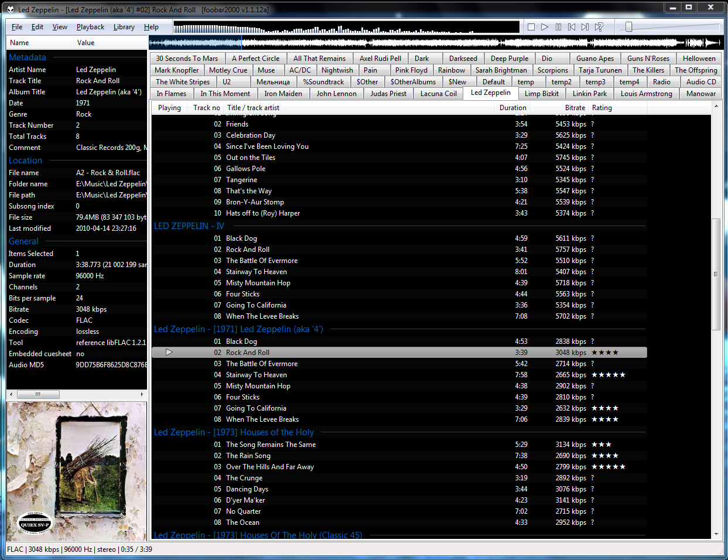Select the Louis Armstrong playlist tab

click(x=647, y=94)
